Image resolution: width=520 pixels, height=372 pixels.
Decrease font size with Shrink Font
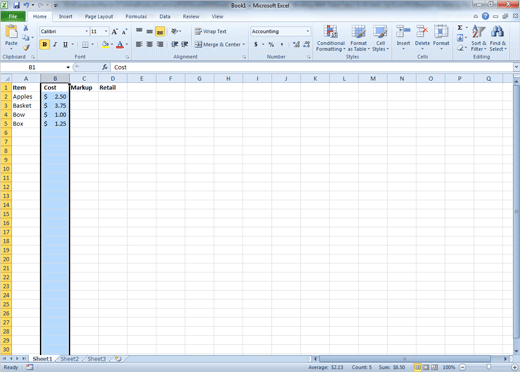point(124,32)
